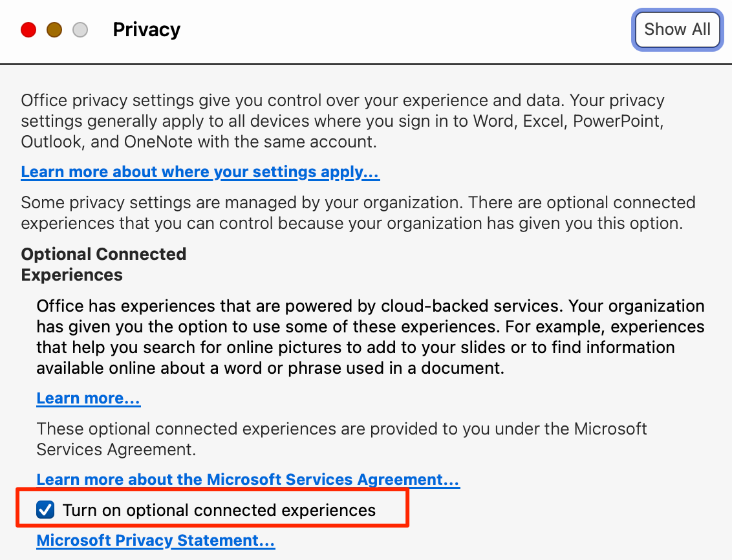
Task: Open 'Learn more about where your settings apply' link
Action: (200, 172)
